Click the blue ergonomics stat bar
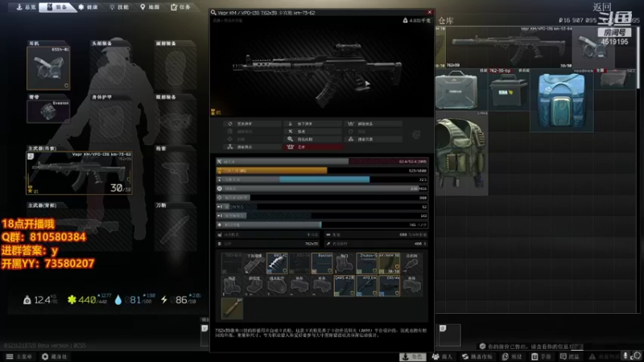 [x=322, y=179]
